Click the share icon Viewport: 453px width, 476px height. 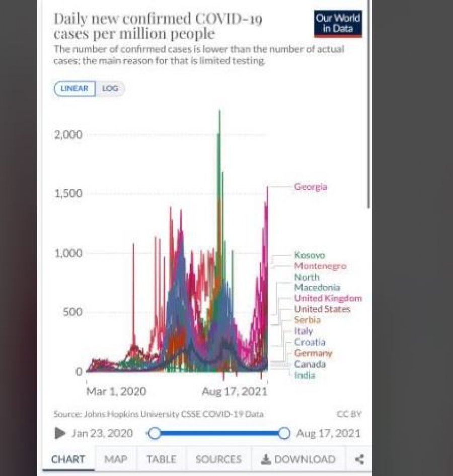(x=359, y=459)
